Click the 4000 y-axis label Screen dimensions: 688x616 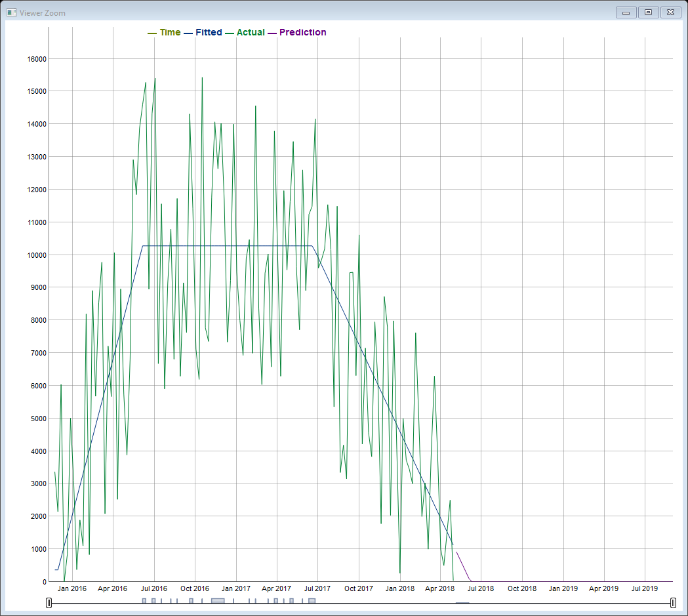pos(39,451)
